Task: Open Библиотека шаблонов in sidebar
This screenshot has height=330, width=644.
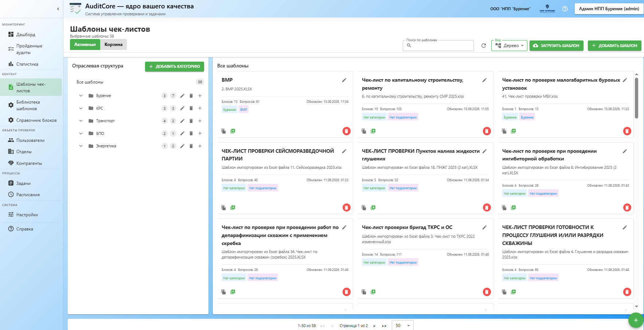Action: (x=31, y=105)
